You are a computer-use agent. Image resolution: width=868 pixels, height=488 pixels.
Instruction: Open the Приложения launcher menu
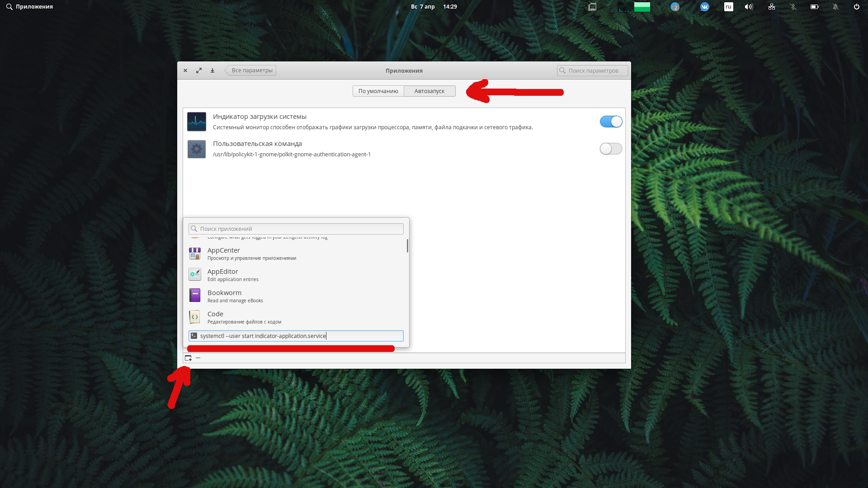pyautogui.click(x=29, y=7)
